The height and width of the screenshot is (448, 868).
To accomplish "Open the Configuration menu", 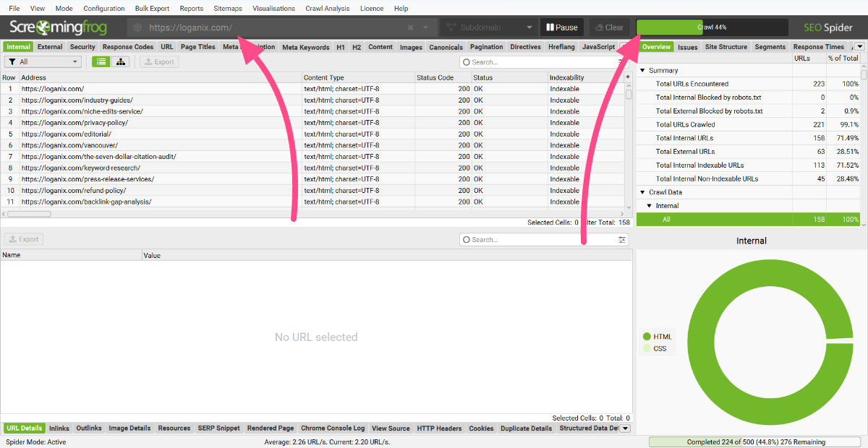I will (104, 9).
